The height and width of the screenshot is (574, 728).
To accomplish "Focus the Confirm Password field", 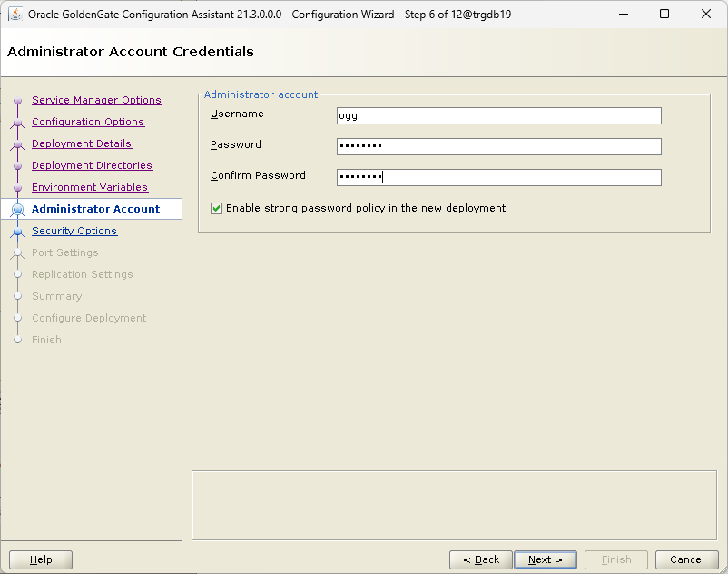I will [498, 177].
